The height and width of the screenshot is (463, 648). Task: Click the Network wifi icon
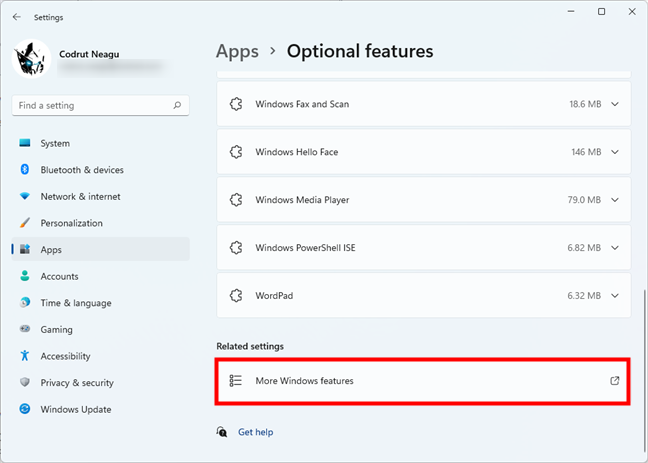[x=25, y=196]
